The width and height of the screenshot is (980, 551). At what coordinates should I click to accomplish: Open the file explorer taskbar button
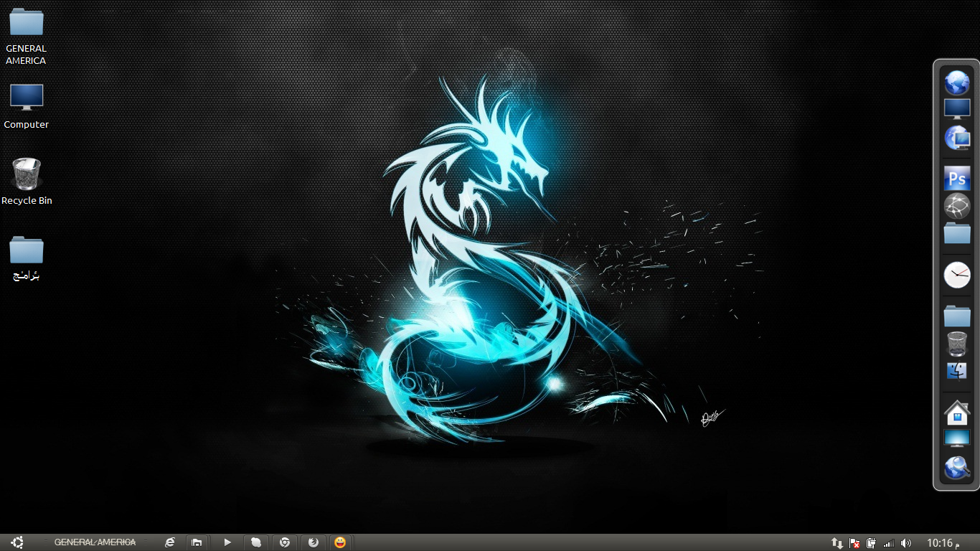(x=197, y=542)
